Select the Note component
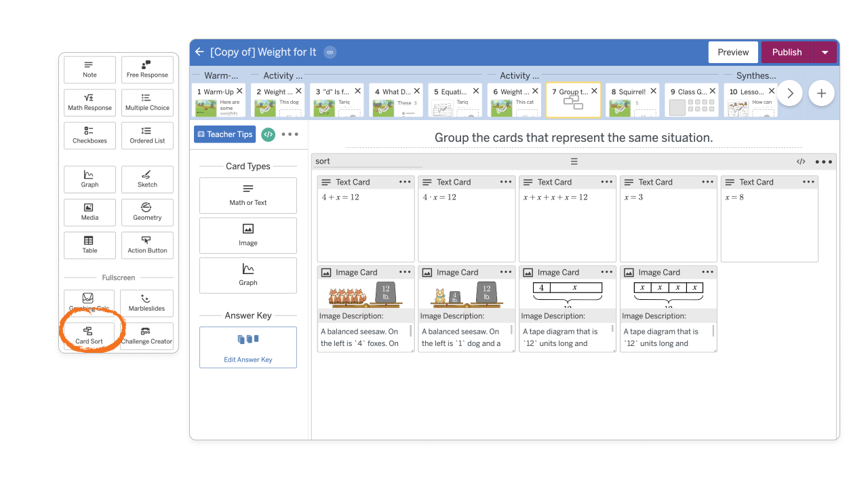The height and width of the screenshot is (479, 868). [x=90, y=69]
